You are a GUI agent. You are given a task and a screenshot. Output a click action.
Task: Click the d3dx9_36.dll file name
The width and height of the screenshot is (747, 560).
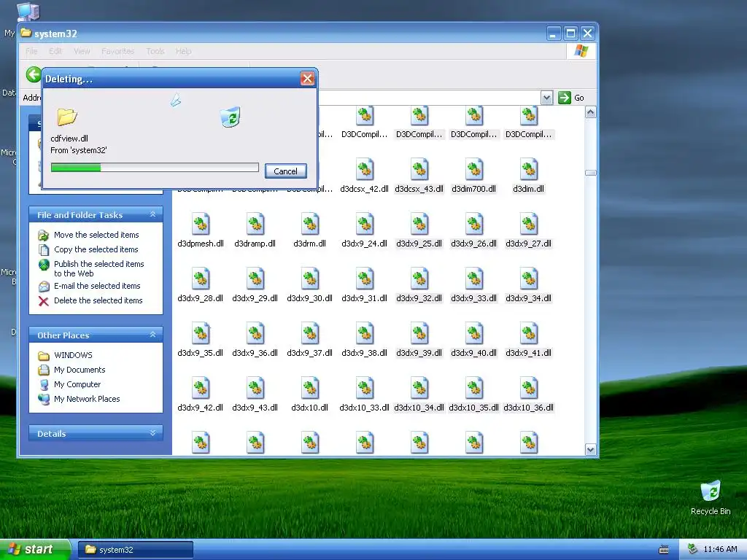point(255,354)
